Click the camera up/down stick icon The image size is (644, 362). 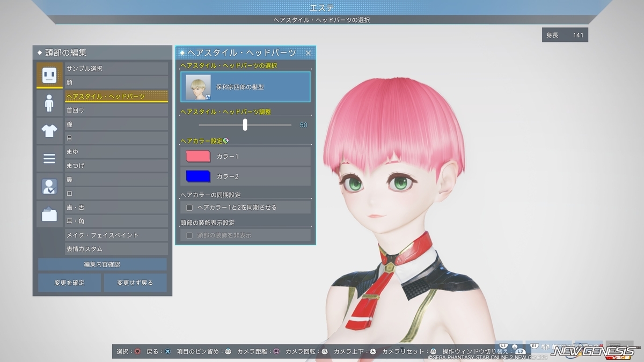pos(373,351)
